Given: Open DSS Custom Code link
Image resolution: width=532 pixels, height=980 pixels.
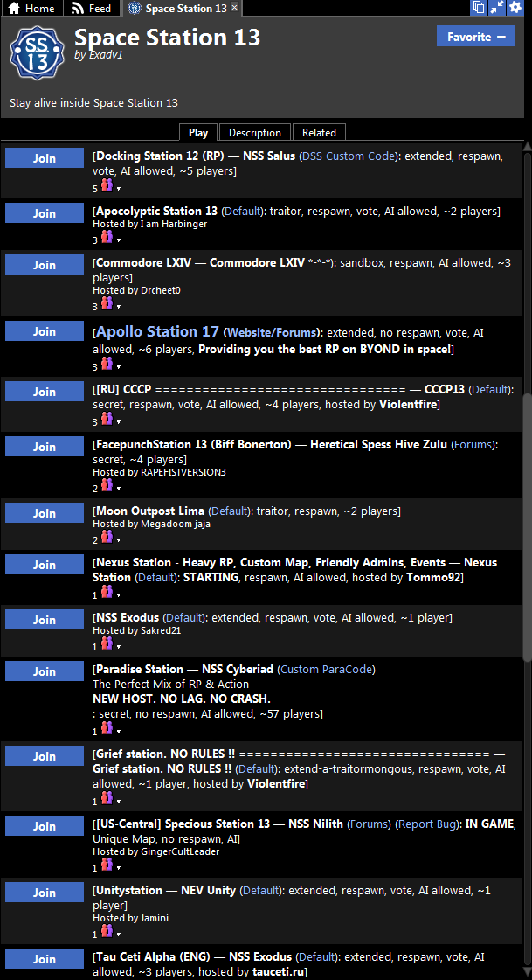Looking at the screenshot, I should point(349,156).
